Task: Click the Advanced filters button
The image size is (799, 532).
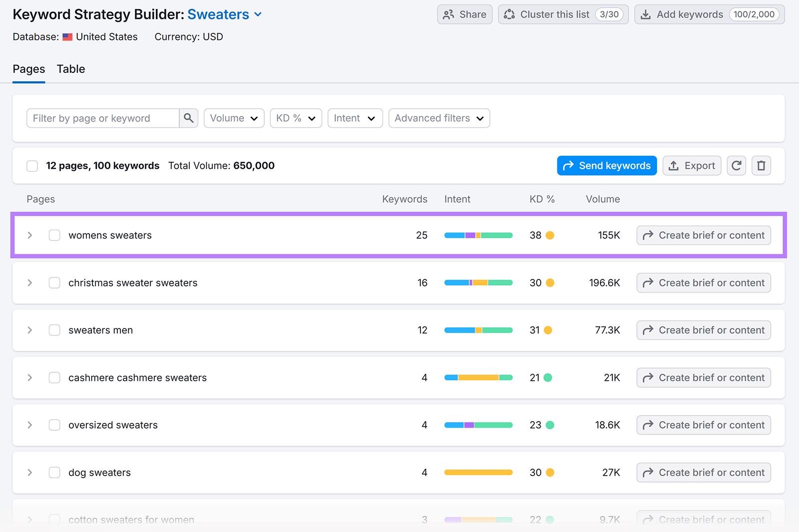Action: pyautogui.click(x=438, y=118)
